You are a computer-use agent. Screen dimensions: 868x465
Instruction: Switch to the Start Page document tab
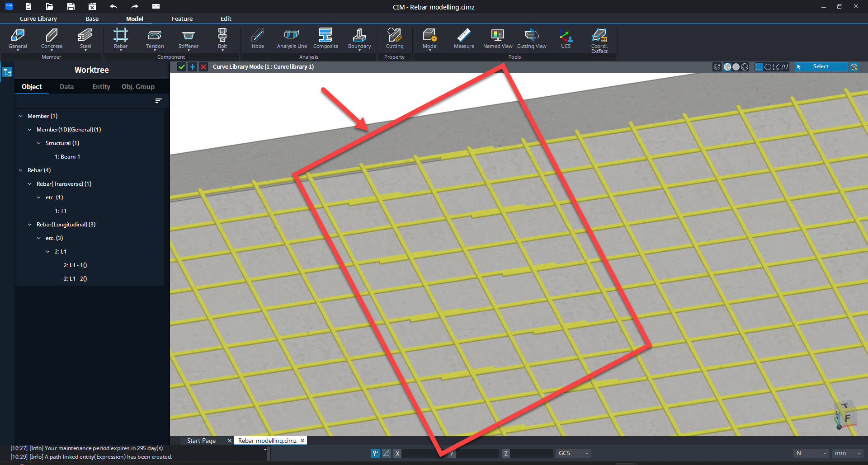point(202,441)
